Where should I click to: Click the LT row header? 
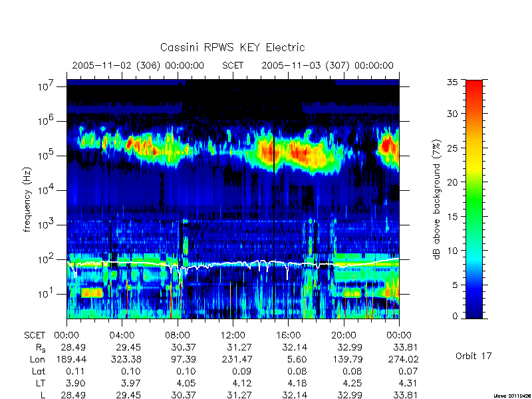(41, 384)
